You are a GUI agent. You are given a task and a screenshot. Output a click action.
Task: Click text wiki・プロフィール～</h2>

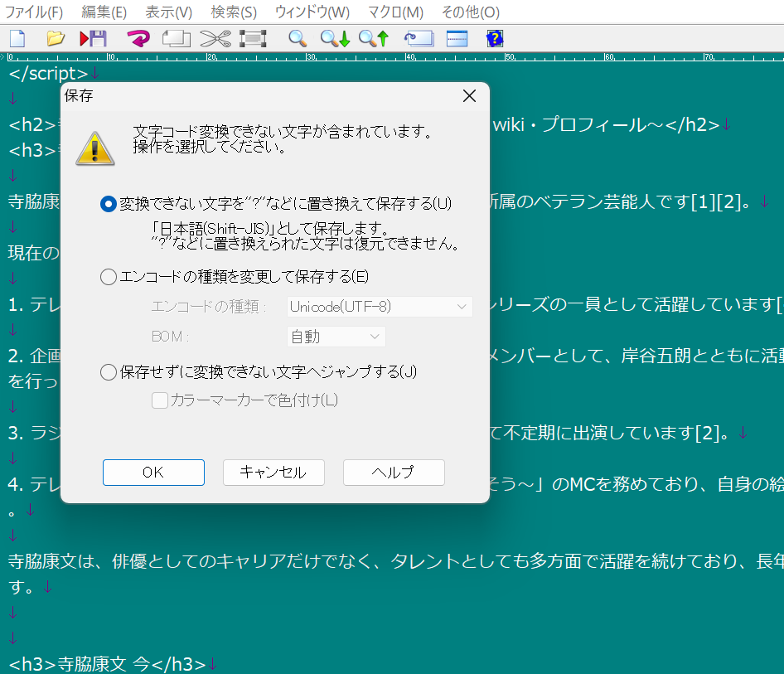(606, 124)
